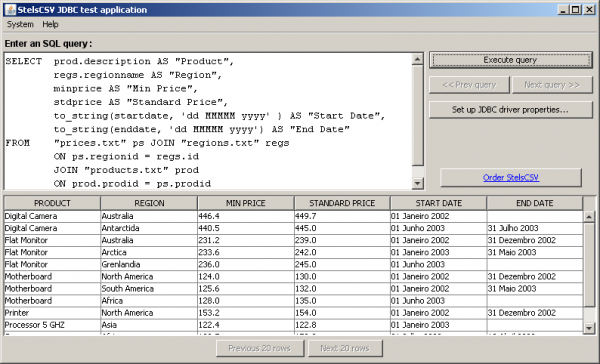This screenshot has height=364, width=600.
Task: Click the Next query button
Action: tap(552, 85)
